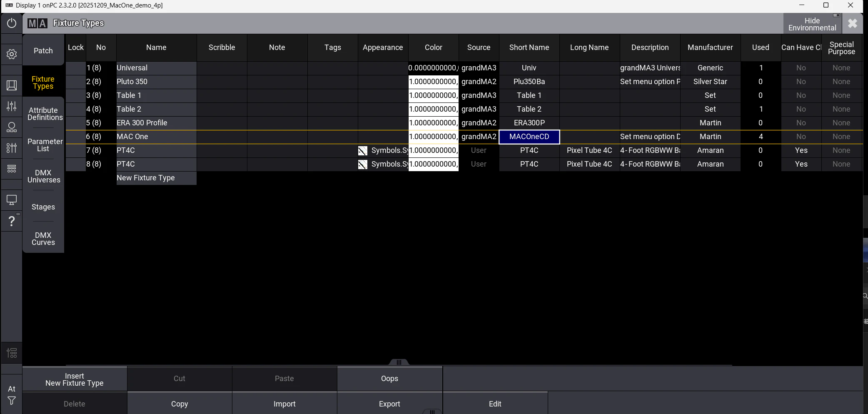
Task: Open the book-shaped icon below the gear
Action: click(12, 85)
